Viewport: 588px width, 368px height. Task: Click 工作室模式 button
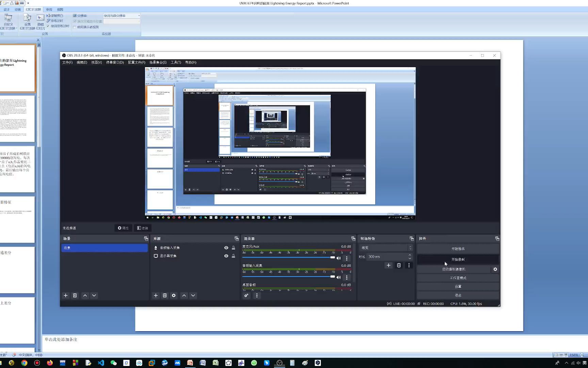458,278
